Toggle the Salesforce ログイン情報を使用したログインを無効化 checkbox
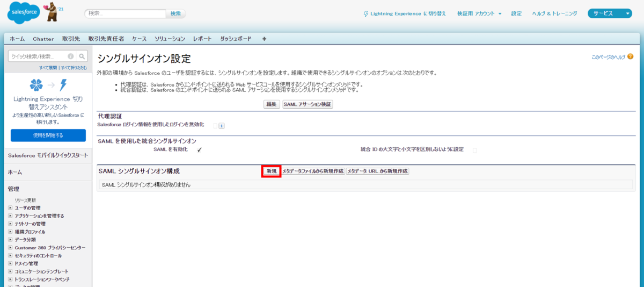Screen dimensions: 644x287 [x=215, y=126]
